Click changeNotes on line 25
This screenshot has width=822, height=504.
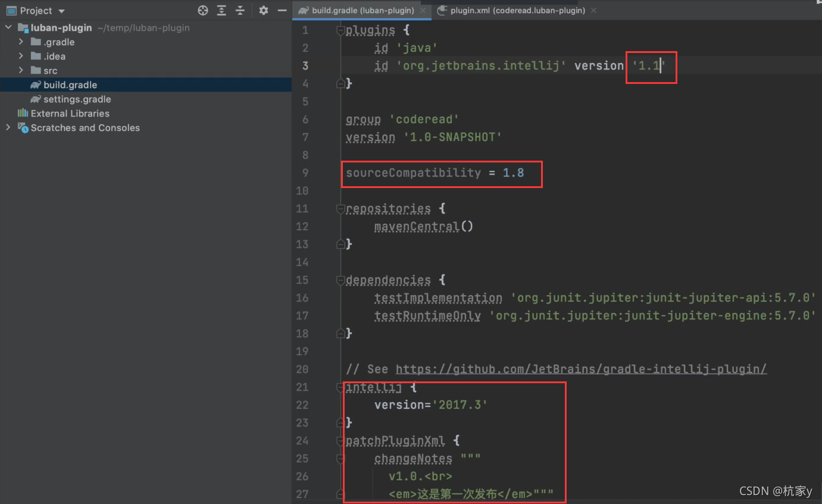pyautogui.click(x=413, y=458)
